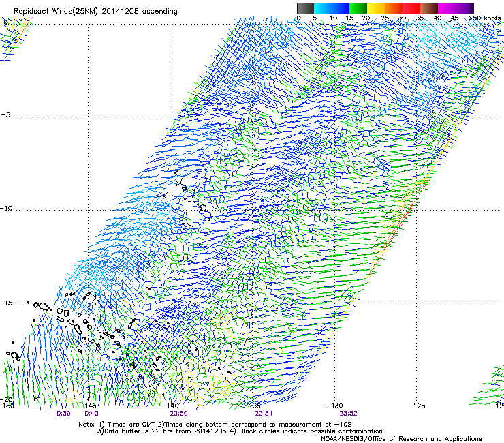Click the green 15–20 knots legend segment
The width and height of the screenshot is (504, 443).
coord(358,8)
